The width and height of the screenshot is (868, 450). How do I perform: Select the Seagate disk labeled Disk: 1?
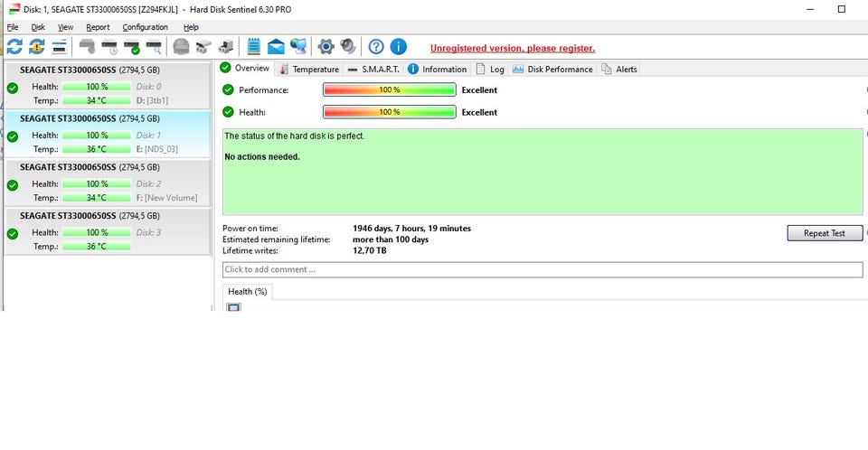pos(108,135)
